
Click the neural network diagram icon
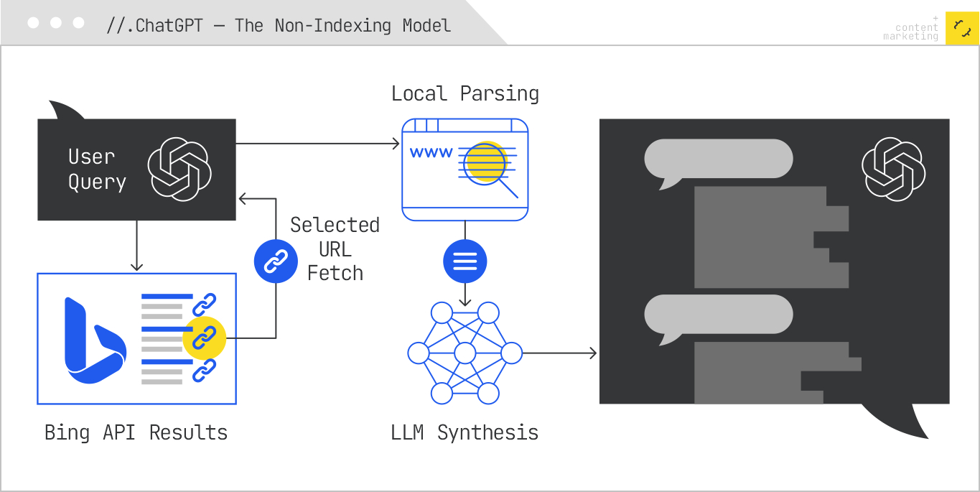pos(465,353)
